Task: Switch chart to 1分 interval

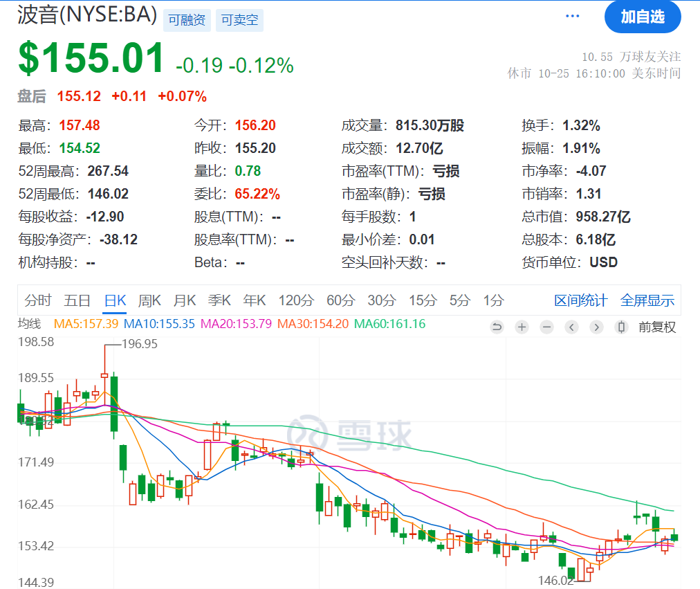Action: point(493,300)
